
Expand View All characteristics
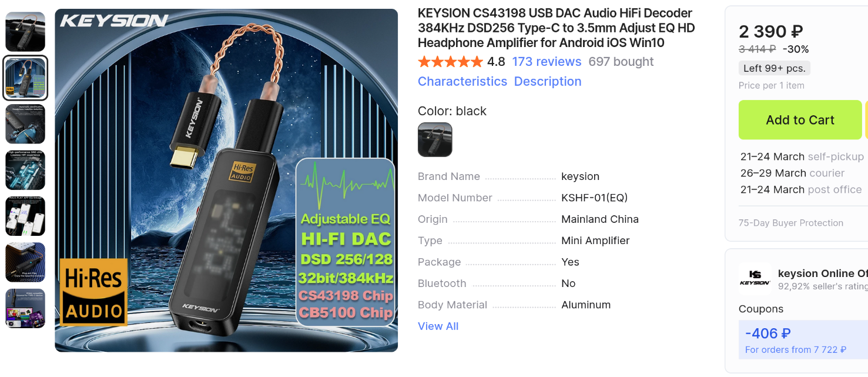pyautogui.click(x=438, y=326)
